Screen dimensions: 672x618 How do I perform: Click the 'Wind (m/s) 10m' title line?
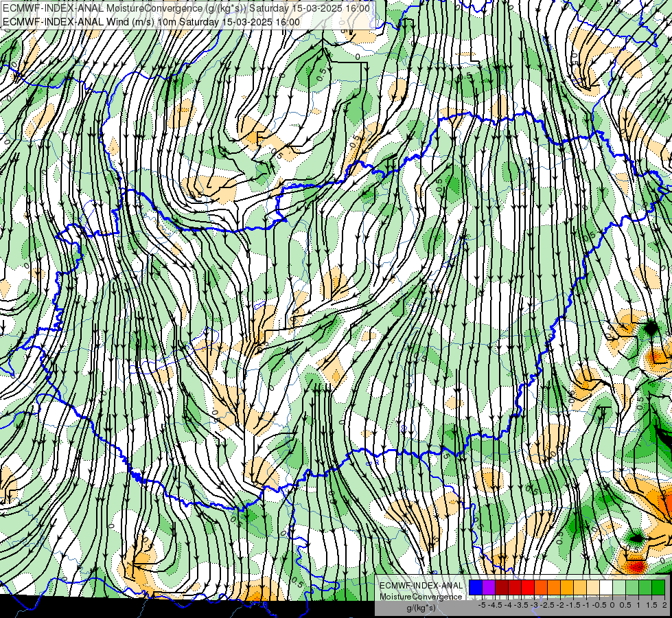coord(151,21)
